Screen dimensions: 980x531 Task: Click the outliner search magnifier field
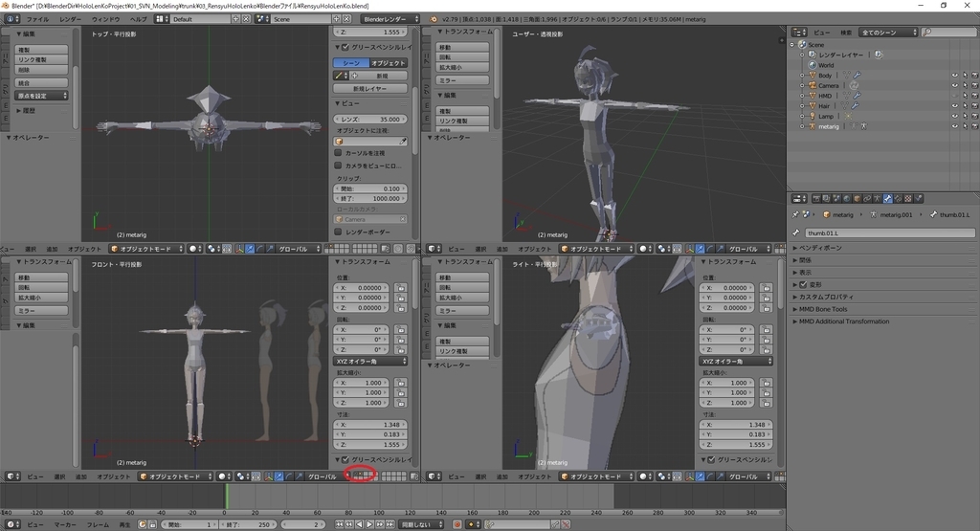[x=948, y=32]
